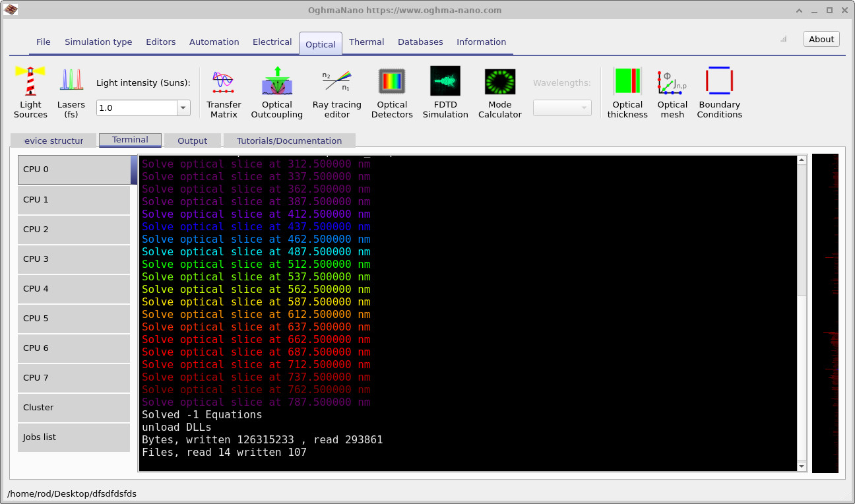Click the resize grip icon near About
This screenshot has height=504, width=855.
784,39
